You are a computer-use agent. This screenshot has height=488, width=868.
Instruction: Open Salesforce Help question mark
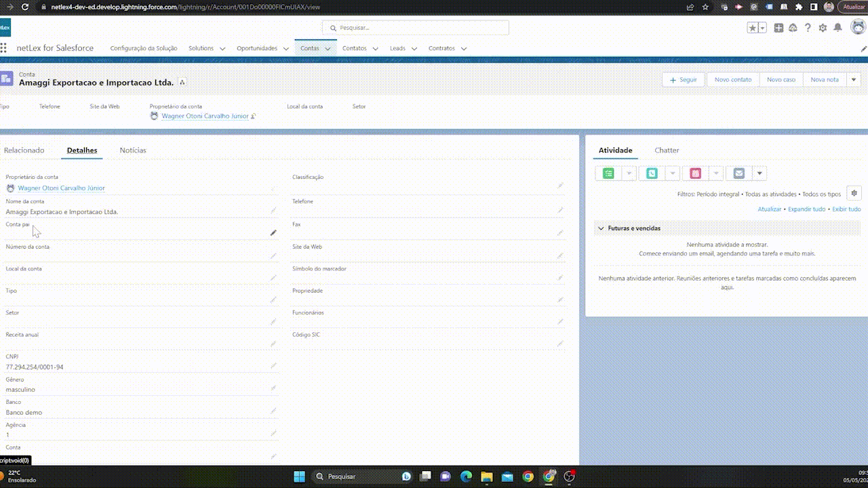[808, 28]
